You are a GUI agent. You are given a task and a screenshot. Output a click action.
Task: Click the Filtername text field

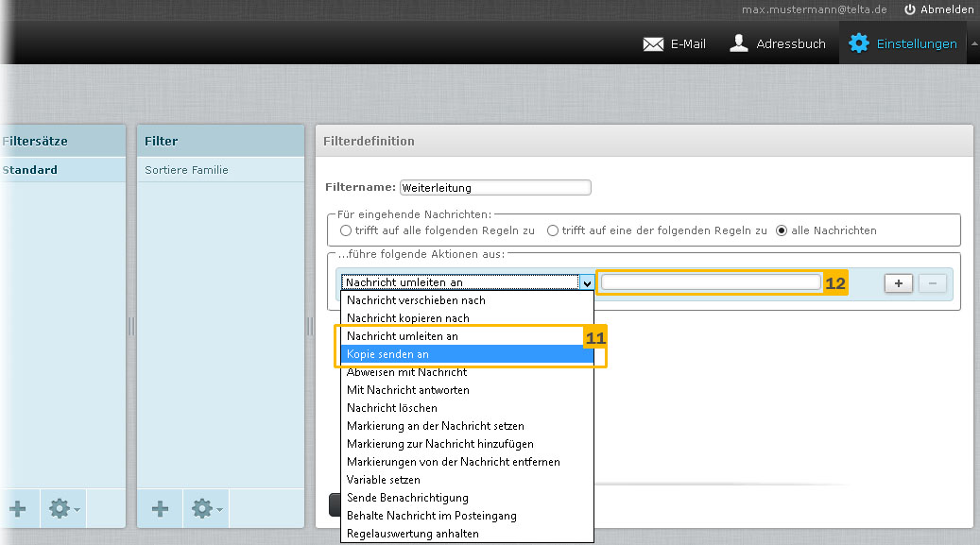pos(495,188)
